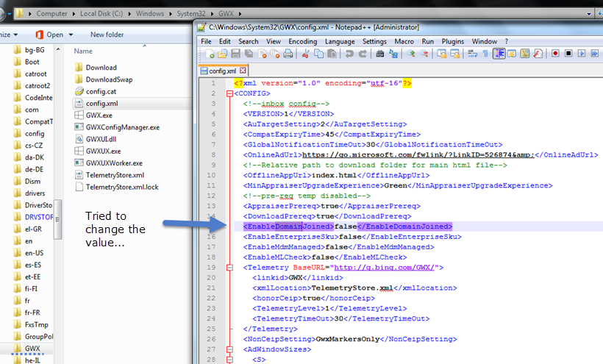Collapse the S element fold marker

[x=229, y=360]
